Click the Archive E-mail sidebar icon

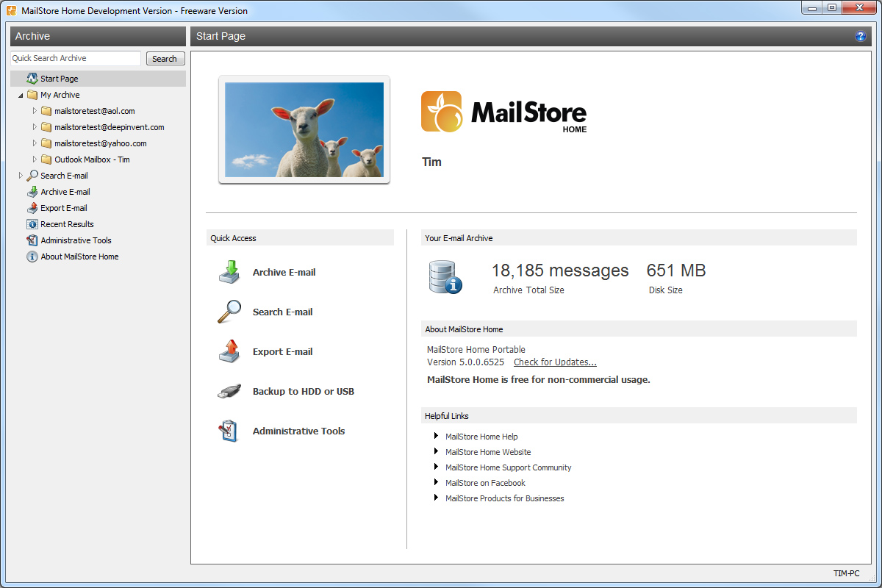tap(32, 192)
